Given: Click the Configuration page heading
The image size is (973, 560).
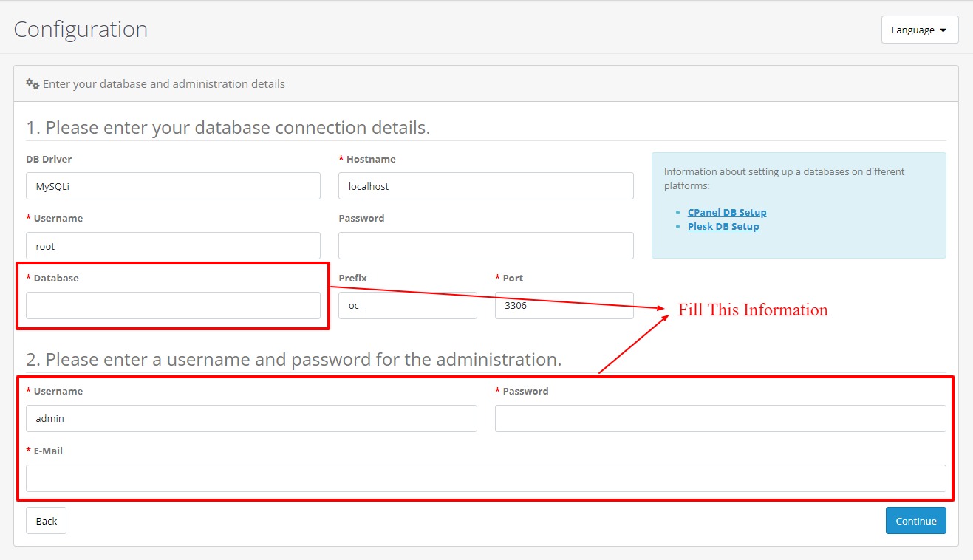Looking at the screenshot, I should pos(81,30).
